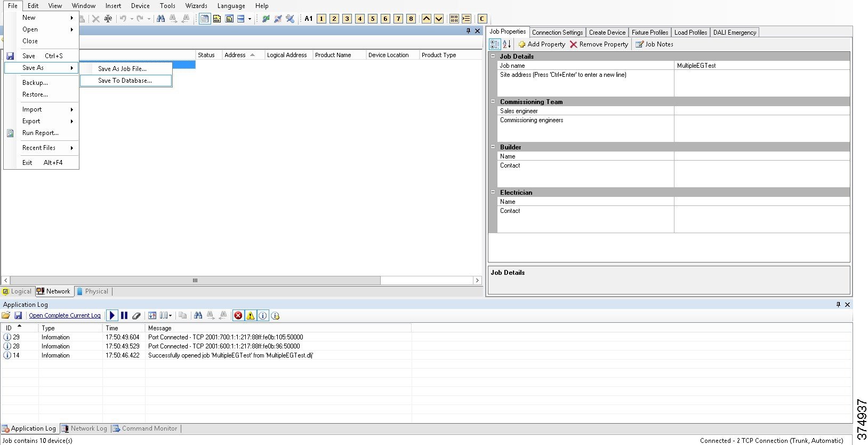This screenshot has width=868, height=445.
Task: Collapse the Builder section
Action: click(x=493, y=147)
